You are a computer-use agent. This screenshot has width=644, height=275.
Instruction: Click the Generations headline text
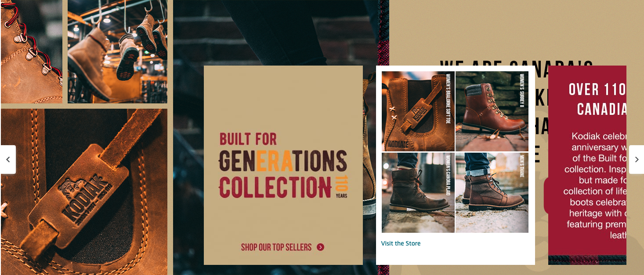point(283,160)
